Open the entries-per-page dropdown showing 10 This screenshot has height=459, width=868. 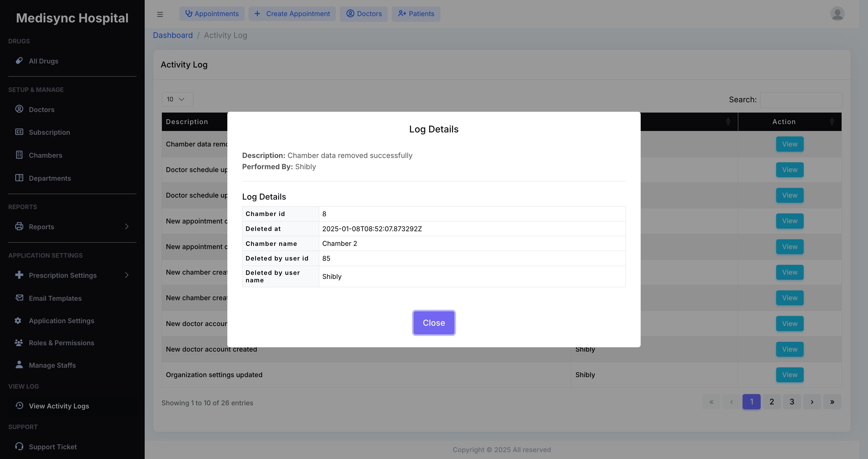[177, 99]
